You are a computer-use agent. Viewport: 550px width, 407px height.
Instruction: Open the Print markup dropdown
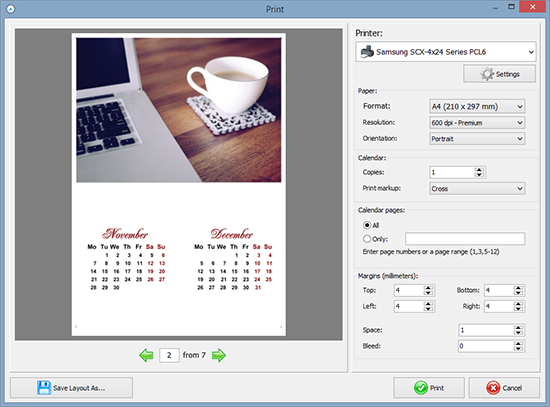477,188
